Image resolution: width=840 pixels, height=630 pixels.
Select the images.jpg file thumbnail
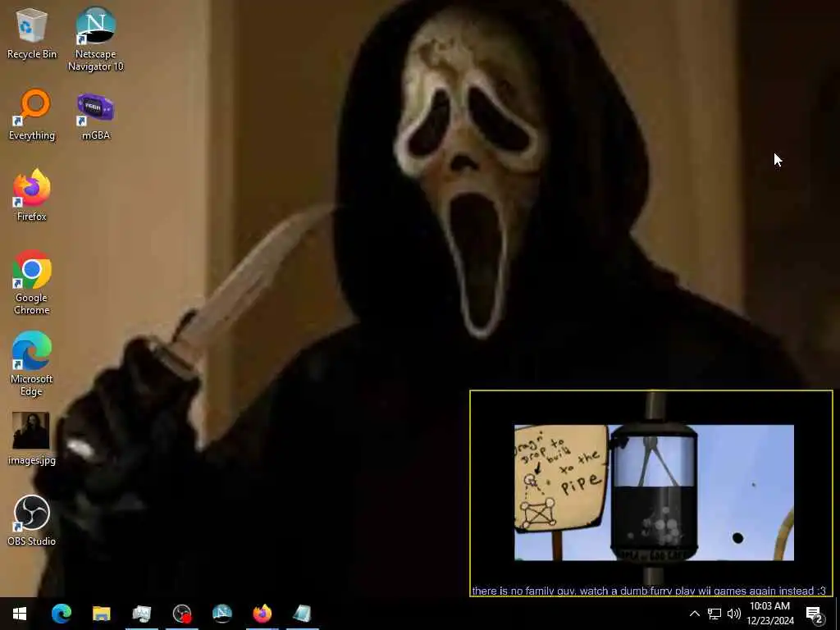pos(32,438)
